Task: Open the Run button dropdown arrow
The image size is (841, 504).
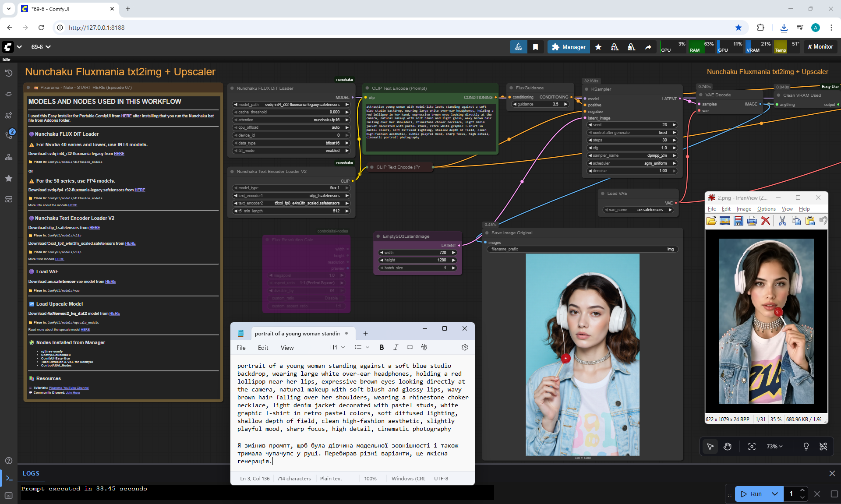Action: [775, 494]
